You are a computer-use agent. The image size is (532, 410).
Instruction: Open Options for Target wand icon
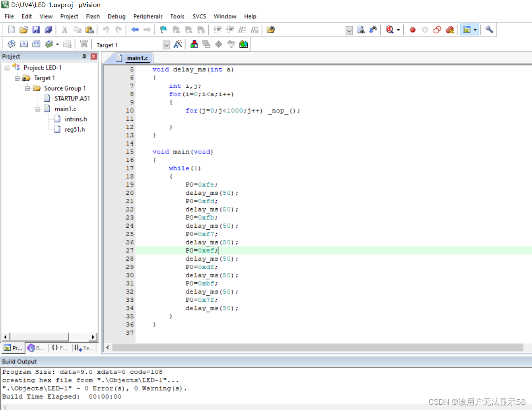coord(178,44)
